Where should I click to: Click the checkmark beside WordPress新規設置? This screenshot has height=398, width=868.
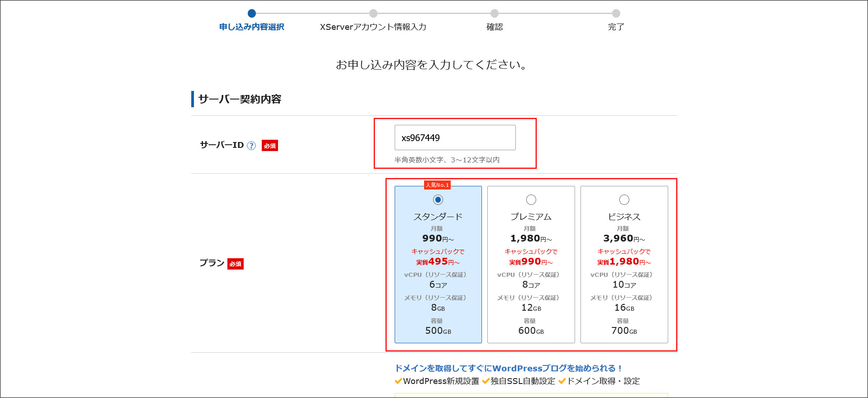coord(398,381)
